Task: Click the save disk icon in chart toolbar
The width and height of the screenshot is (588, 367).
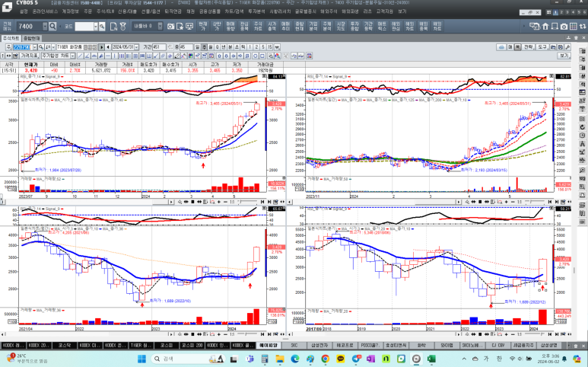Action: pos(561,47)
